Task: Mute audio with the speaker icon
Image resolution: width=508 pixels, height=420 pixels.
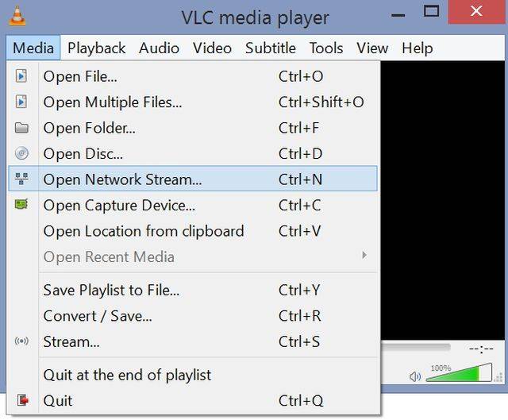Action: (415, 376)
